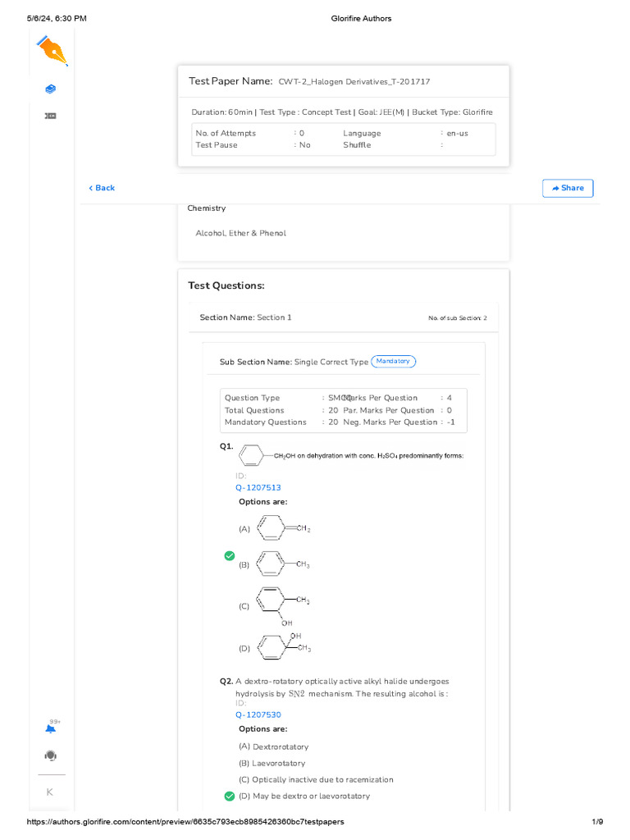The width and height of the screenshot is (630, 840).
Task: Click the Language value 'en-us'
Action: pos(458,134)
